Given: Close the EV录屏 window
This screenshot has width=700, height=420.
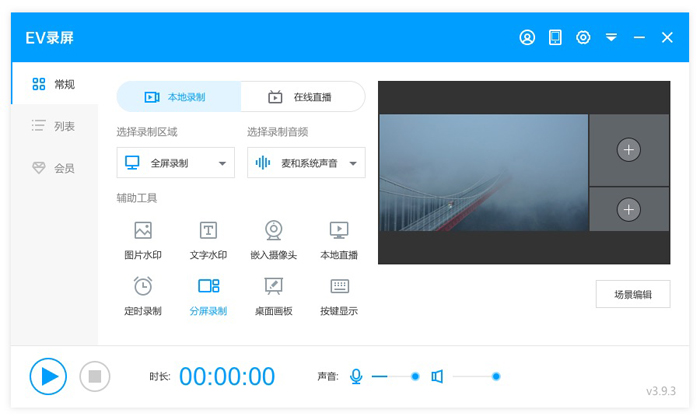Looking at the screenshot, I should (667, 37).
